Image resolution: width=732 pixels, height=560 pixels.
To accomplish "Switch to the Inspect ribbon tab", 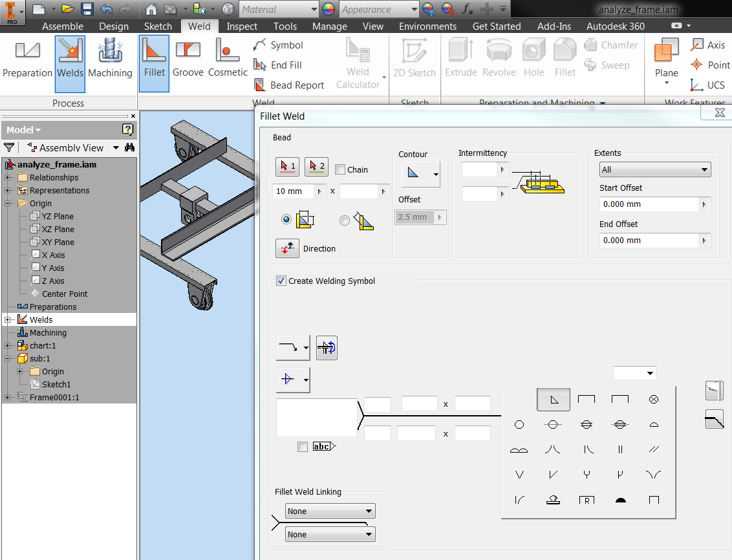I will (242, 26).
